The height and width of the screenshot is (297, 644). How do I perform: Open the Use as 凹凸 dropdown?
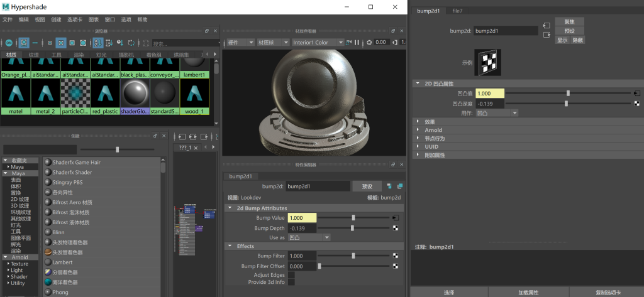click(309, 237)
